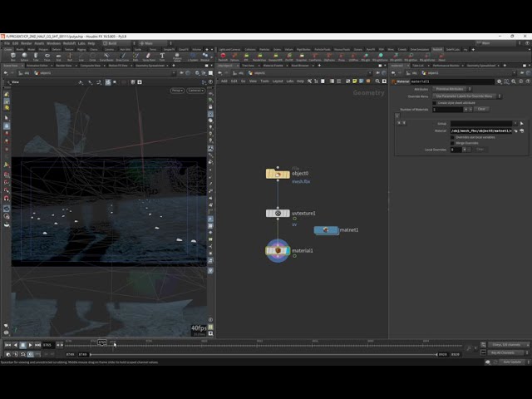Image resolution: width=532 pixels, height=399 pixels.
Task: Toggle Overrides use local variables checkbox
Action: 452,137
